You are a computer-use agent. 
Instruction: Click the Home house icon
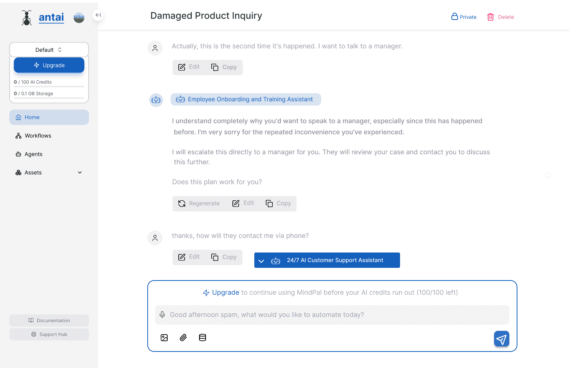[x=18, y=117]
